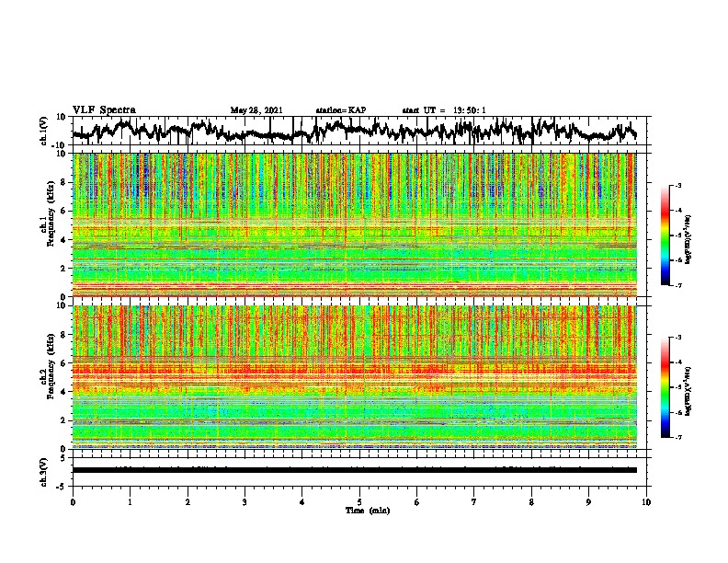The height and width of the screenshot is (563, 728).
Task: Click the ch.3 black signal bar
Action: (x=355, y=470)
